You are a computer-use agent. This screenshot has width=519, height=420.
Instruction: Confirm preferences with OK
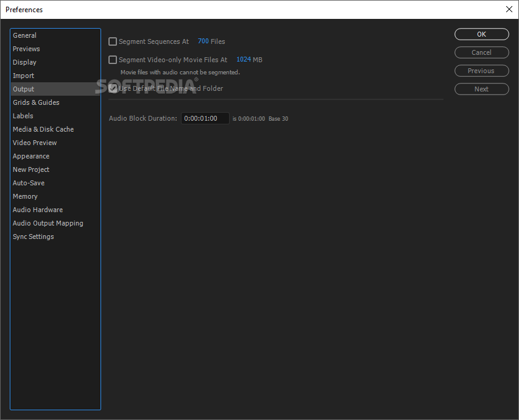pyautogui.click(x=482, y=34)
